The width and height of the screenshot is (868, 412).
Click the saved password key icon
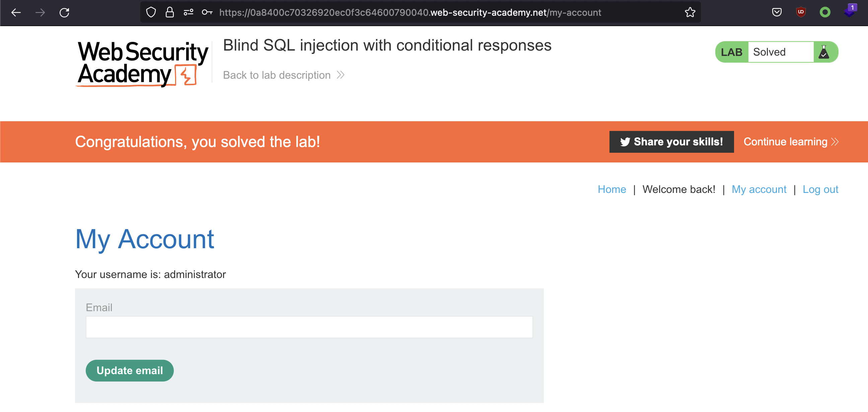207,12
